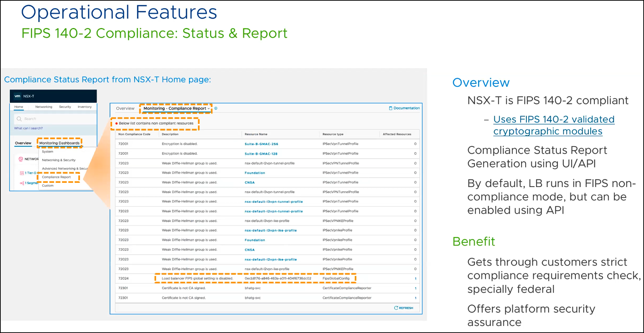Image resolution: width=644 pixels, height=333 pixels.
Task: Choose System from Monitoring Dashboards menu
Action: coord(47,152)
